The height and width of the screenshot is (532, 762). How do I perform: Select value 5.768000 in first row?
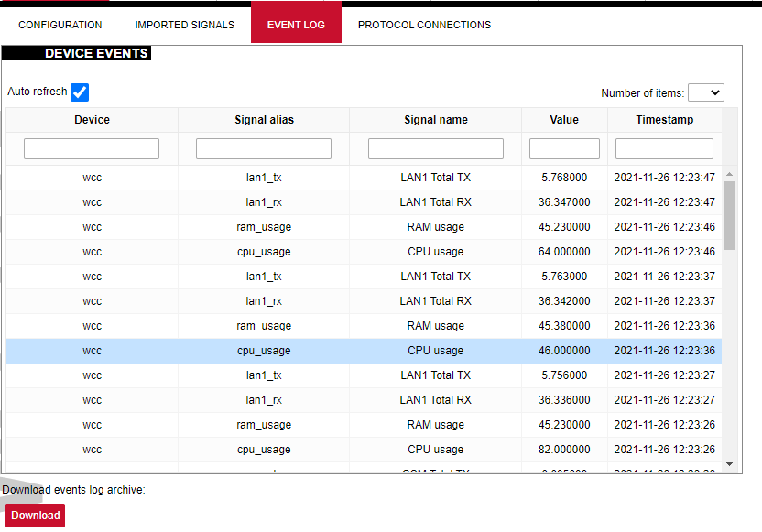tap(564, 178)
